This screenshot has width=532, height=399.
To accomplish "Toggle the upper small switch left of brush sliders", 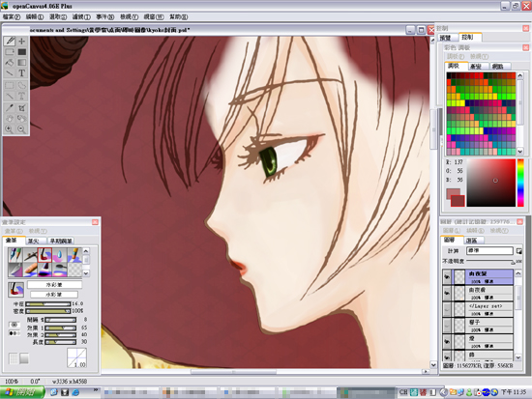I will click(15, 325).
